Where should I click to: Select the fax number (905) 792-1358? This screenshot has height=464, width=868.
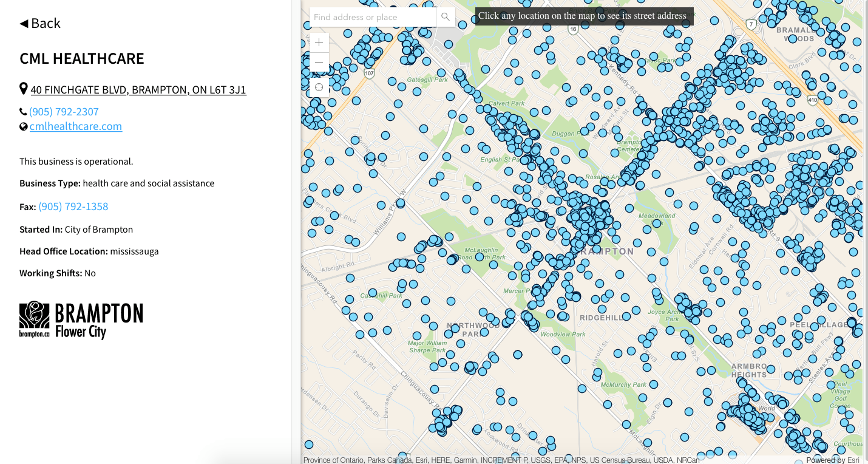point(73,206)
